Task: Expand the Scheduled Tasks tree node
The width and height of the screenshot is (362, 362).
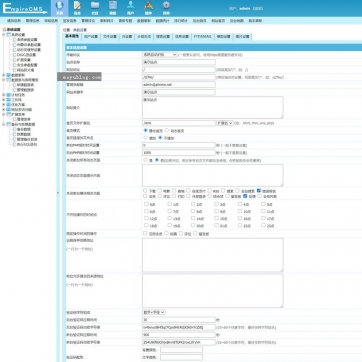Action: point(4,95)
